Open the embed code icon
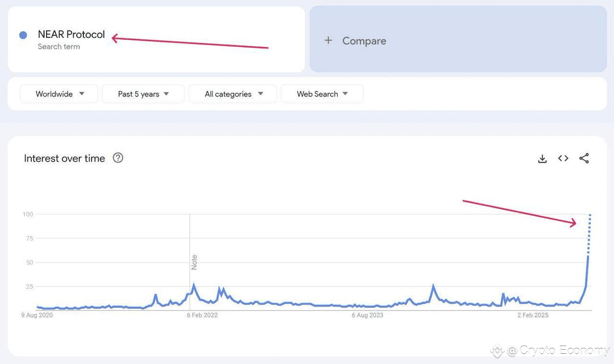614x364 pixels. (563, 158)
